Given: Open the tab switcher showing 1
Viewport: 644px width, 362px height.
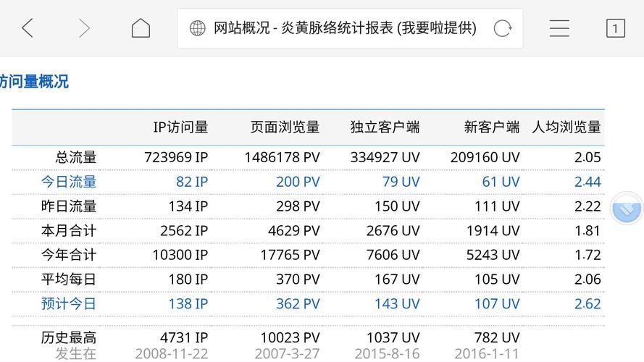Looking at the screenshot, I should [615, 28].
